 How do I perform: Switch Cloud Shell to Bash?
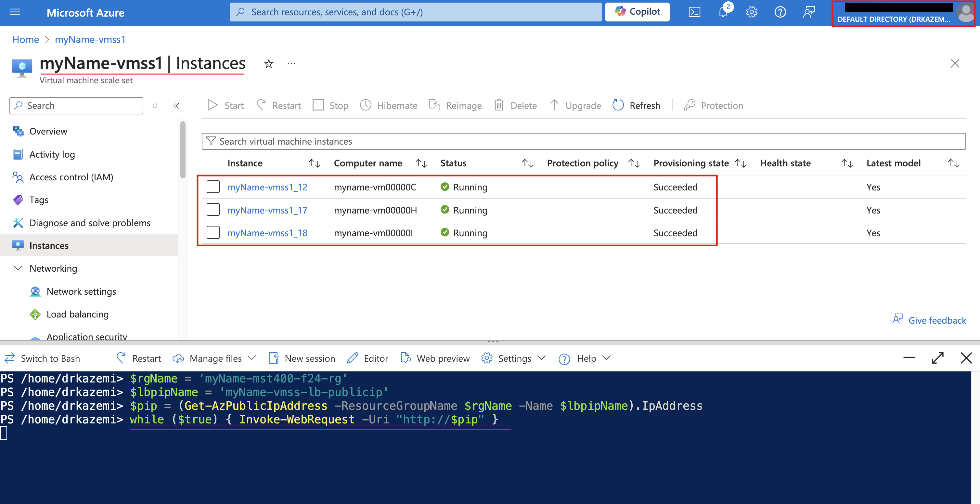click(x=42, y=358)
